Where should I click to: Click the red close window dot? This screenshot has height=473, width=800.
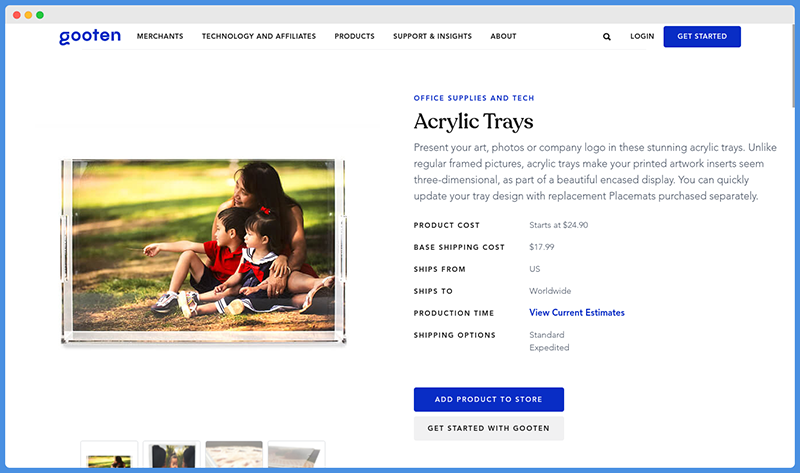point(17,15)
